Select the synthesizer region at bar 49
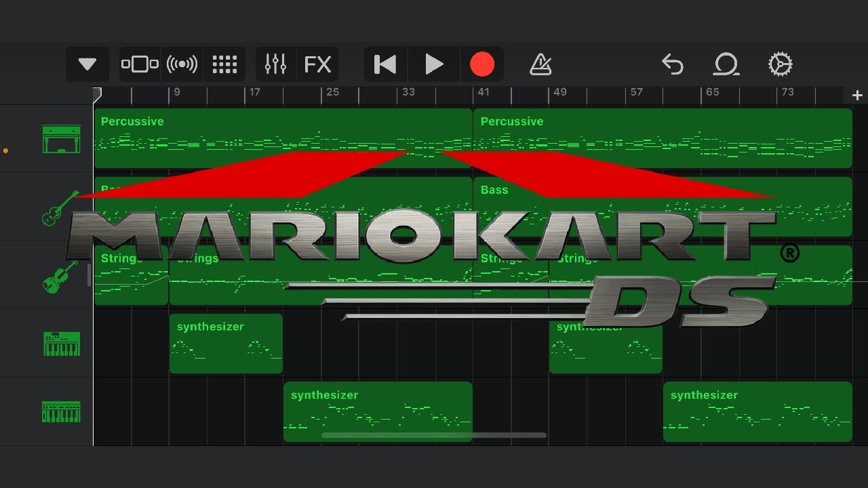The width and height of the screenshot is (868, 488). coord(606,343)
